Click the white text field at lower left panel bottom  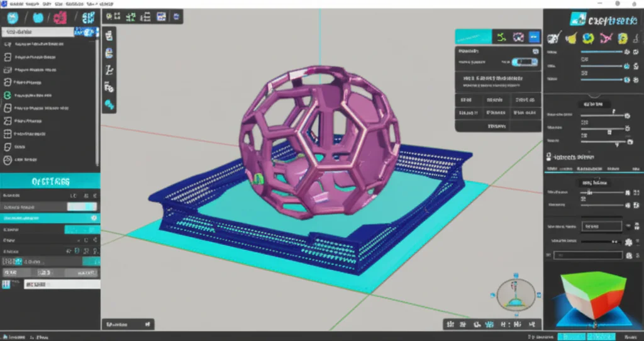[x=62, y=284]
